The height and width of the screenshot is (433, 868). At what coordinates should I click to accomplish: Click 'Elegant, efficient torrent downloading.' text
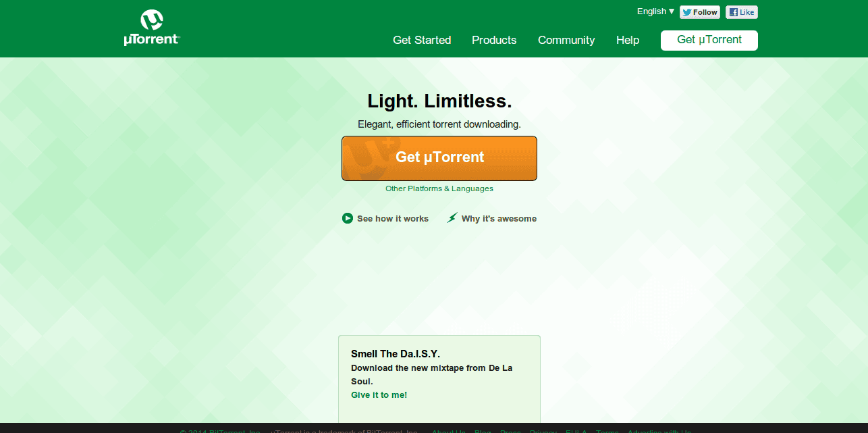point(439,124)
